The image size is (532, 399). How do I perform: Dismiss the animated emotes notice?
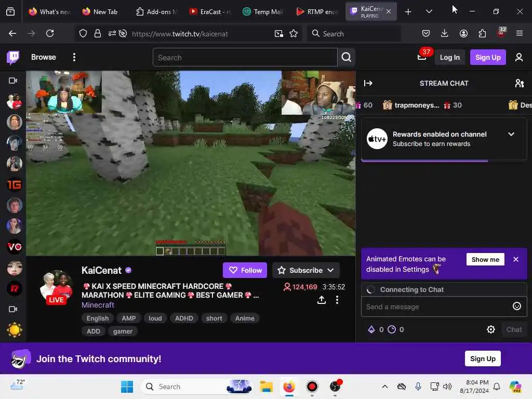(516, 260)
